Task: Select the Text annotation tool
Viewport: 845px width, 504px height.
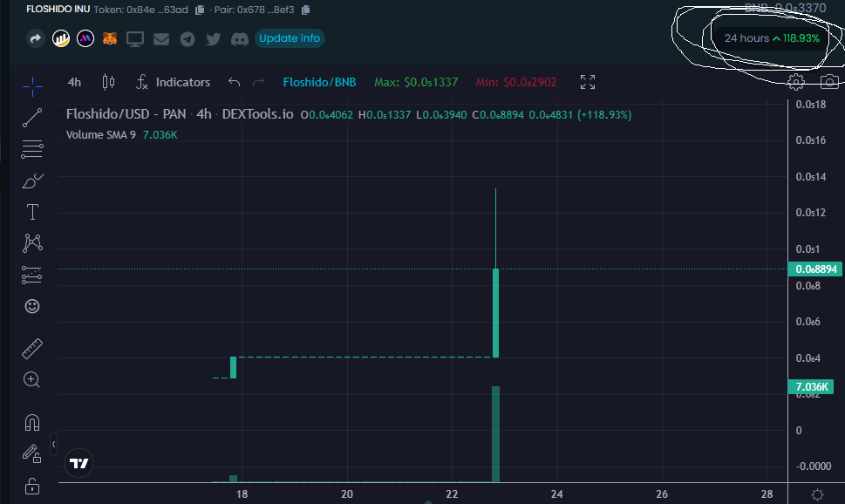Action: click(32, 212)
